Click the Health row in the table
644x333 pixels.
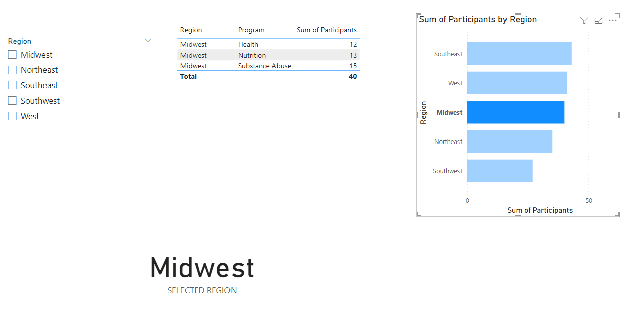pyautogui.click(x=248, y=44)
